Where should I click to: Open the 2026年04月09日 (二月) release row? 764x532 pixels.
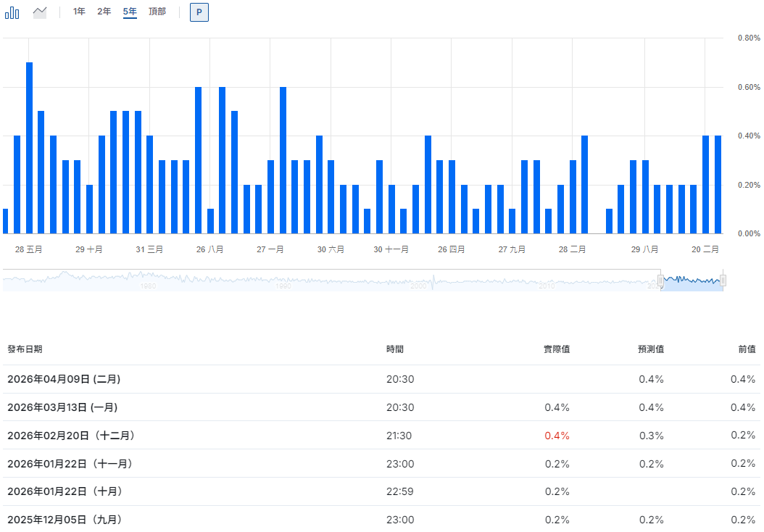tap(64, 379)
